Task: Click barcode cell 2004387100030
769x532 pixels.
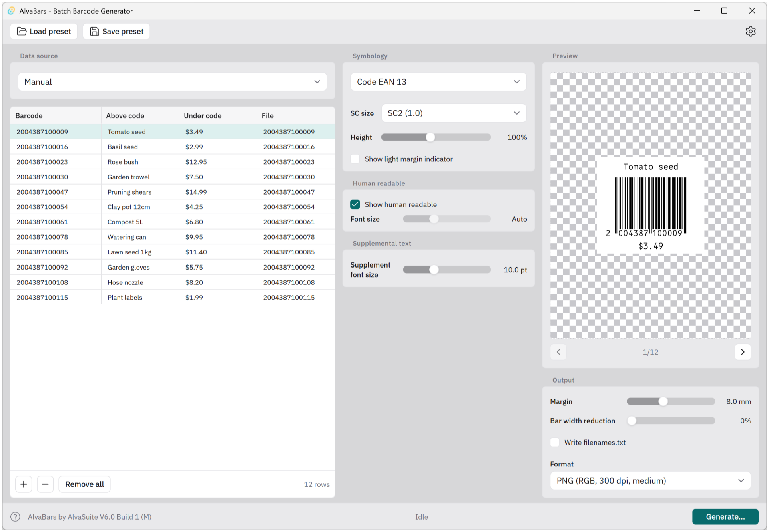Action: tap(56, 177)
